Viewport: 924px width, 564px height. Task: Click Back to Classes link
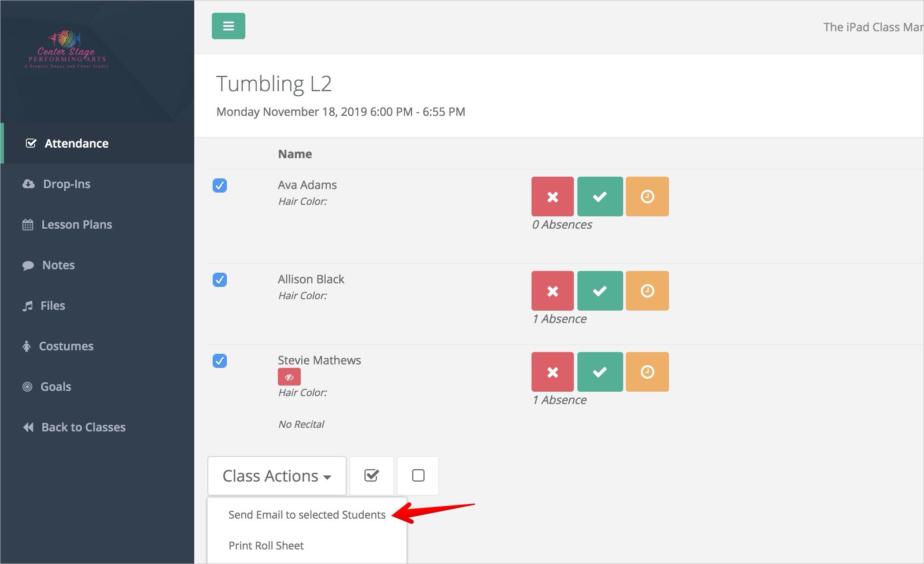pyautogui.click(x=83, y=427)
